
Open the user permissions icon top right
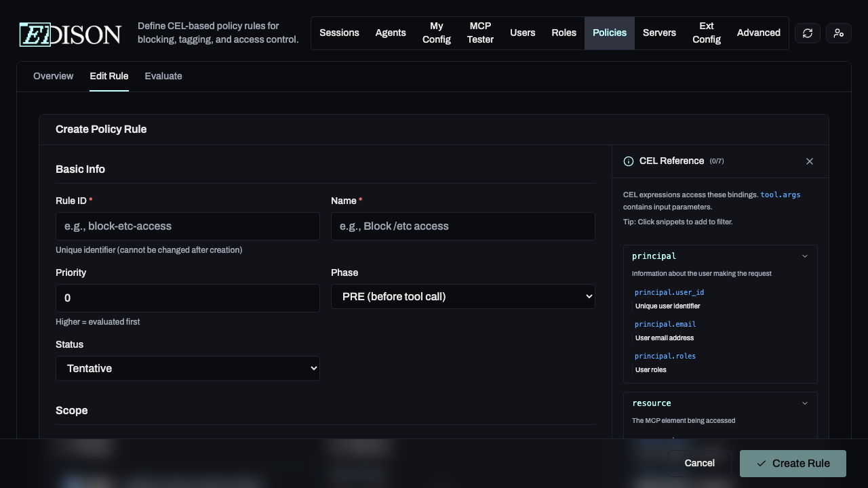pos(838,33)
